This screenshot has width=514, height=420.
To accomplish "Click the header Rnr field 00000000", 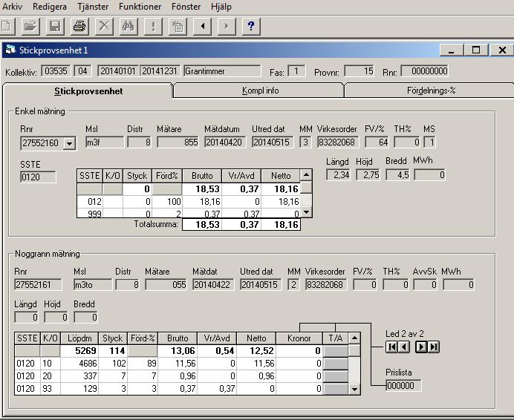I will click(425, 71).
